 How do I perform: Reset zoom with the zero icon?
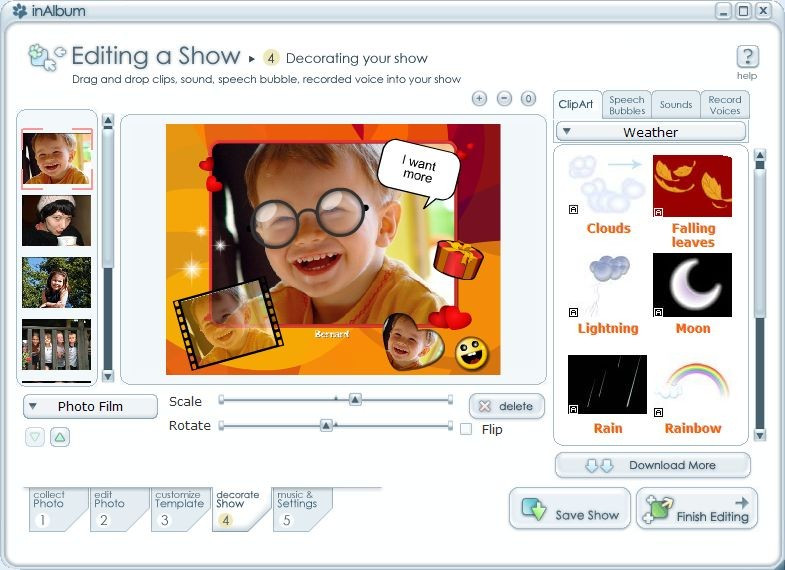528,99
